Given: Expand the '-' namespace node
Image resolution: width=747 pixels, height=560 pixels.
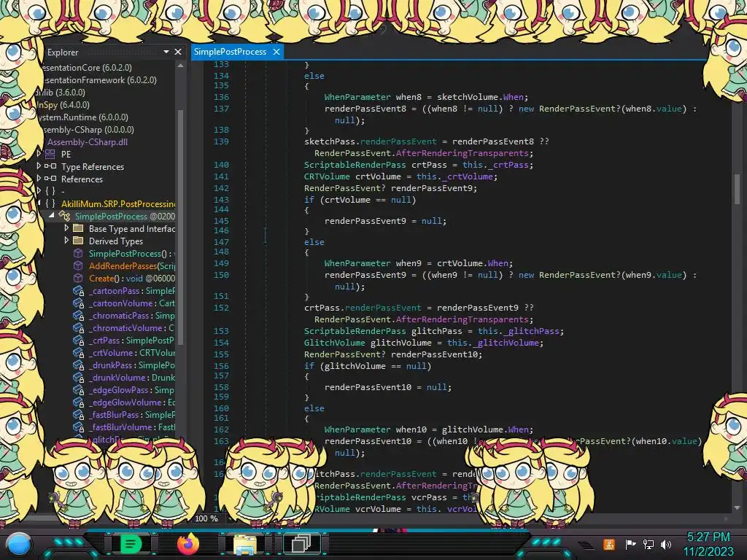Looking at the screenshot, I should [39, 190].
